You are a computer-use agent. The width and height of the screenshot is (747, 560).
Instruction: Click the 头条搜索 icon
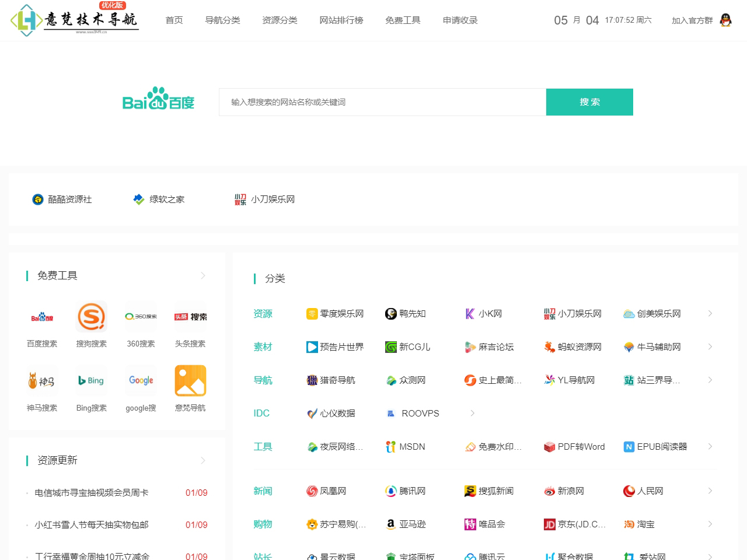click(x=190, y=317)
